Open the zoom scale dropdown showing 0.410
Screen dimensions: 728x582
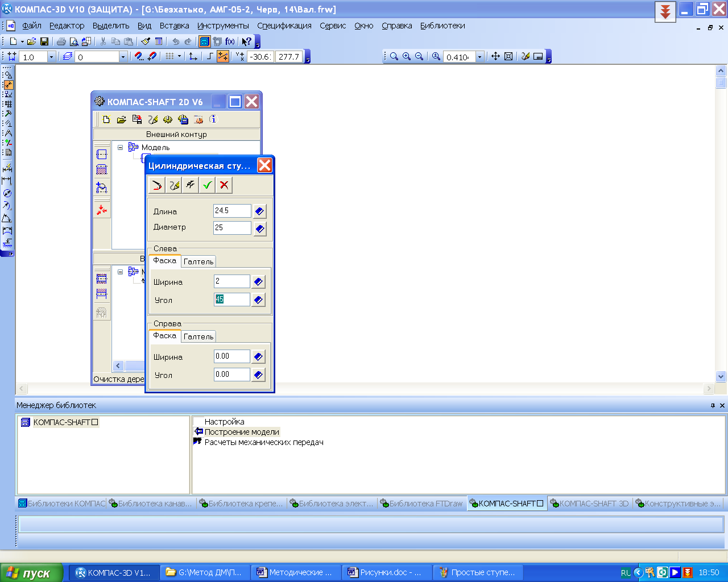(479, 57)
